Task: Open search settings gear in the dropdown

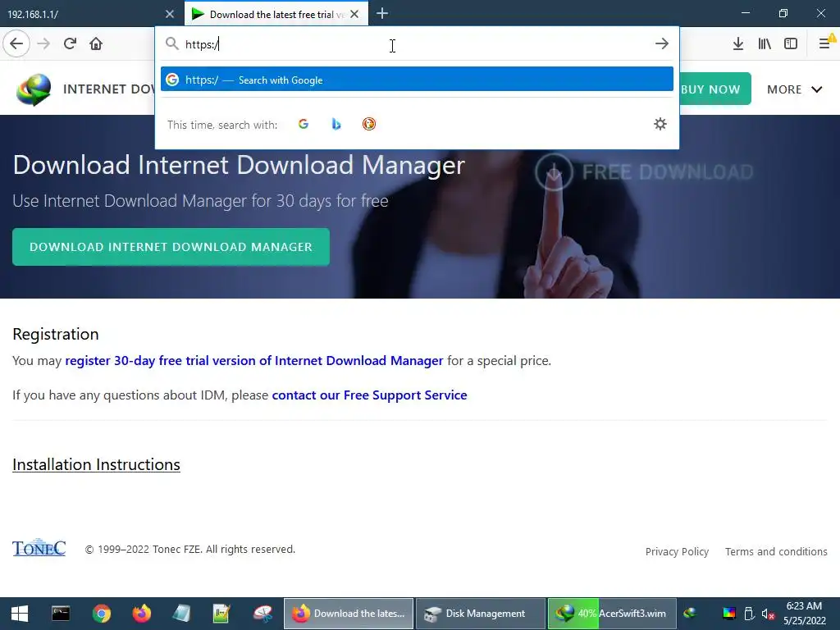Action: click(660, 125)
